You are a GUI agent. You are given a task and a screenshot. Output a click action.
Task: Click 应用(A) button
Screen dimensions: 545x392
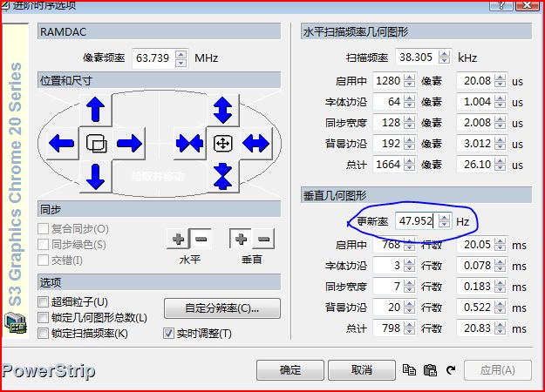click(498, 370)
